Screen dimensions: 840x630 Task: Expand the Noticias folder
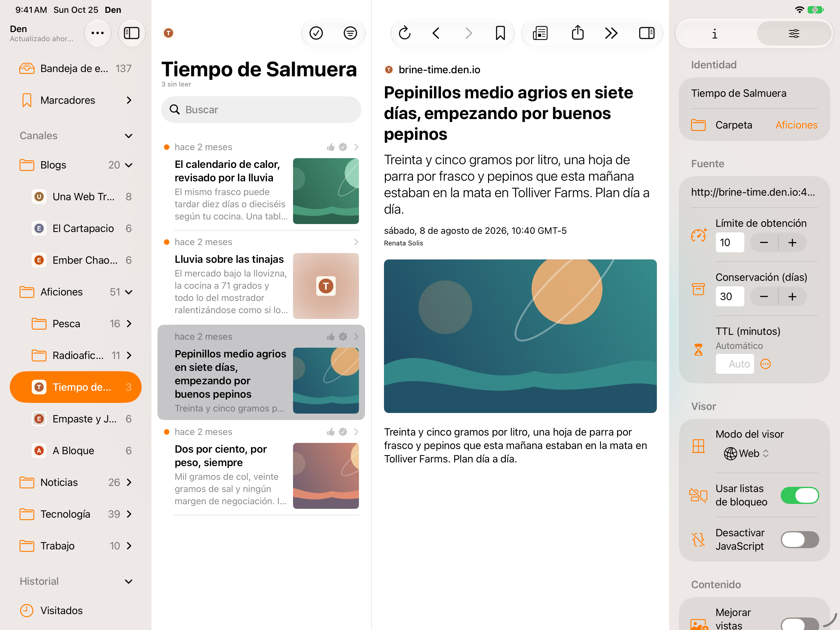pyautogui.click(x=129, y=482)
